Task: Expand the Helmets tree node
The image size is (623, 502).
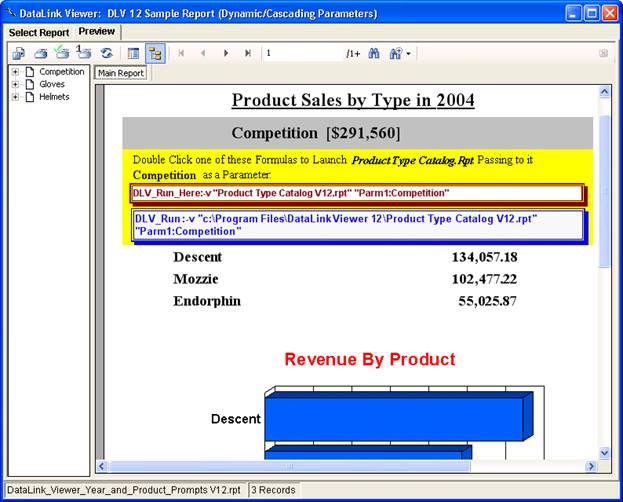Action: (15, 97)
